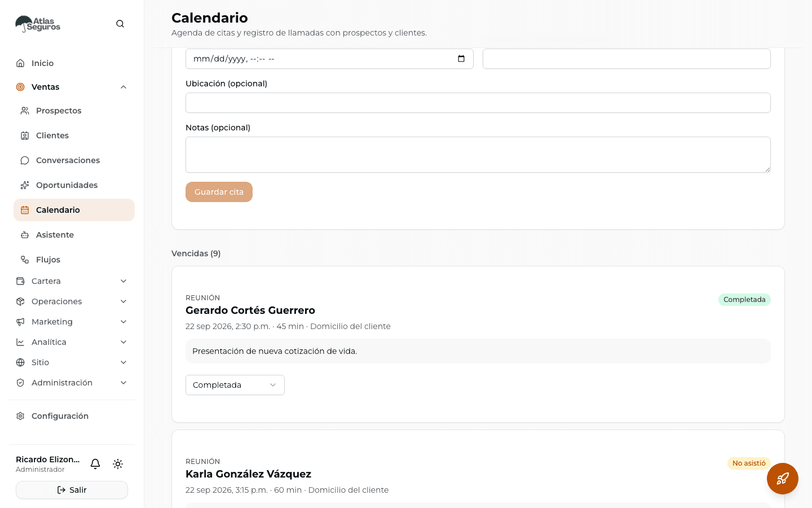
Task: Click the Oportunidades sparkle icon
Action: [x=25, y=185]
